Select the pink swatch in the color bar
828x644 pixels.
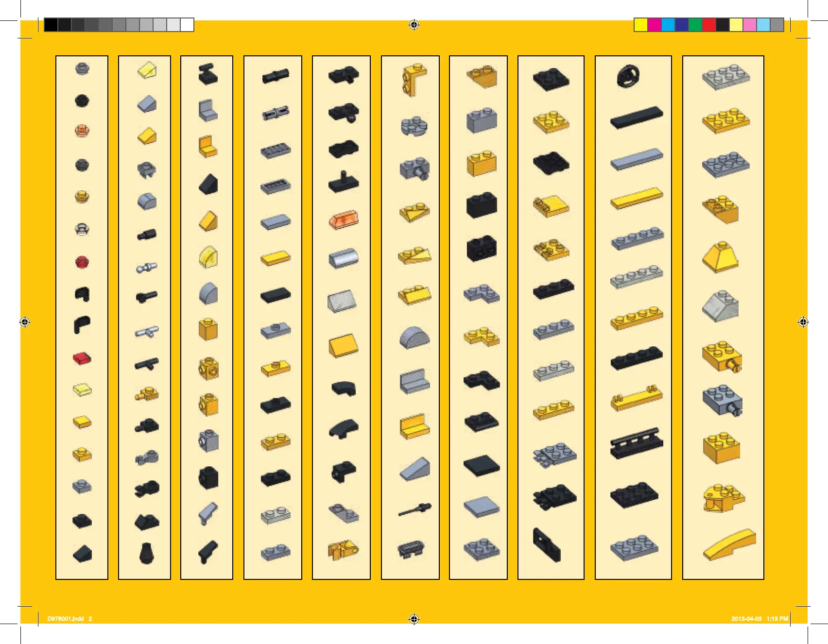point(750,25)
